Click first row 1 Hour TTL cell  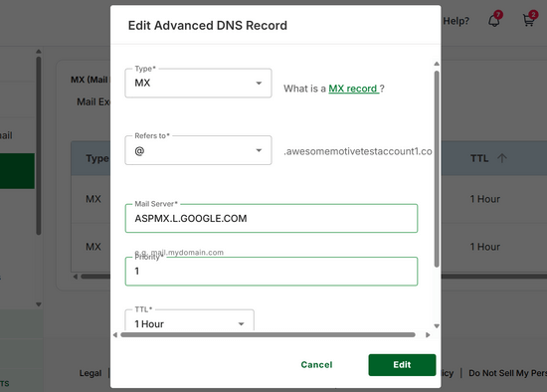click(485, 199)
